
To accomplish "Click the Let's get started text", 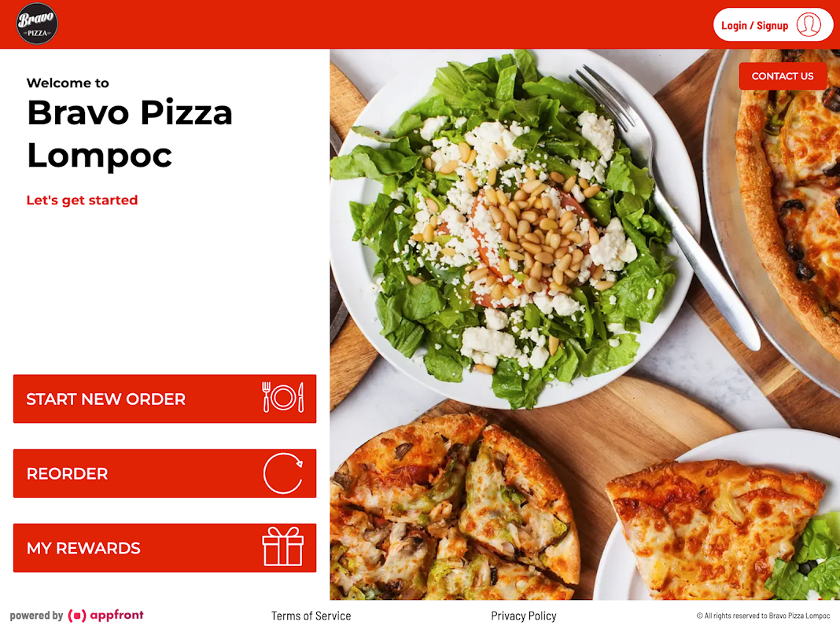I will 82,200.
